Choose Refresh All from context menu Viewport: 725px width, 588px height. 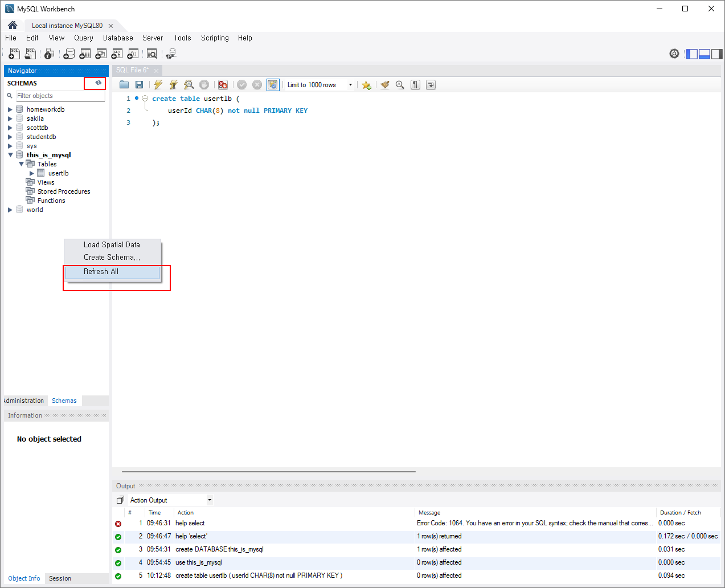[112, 272]
